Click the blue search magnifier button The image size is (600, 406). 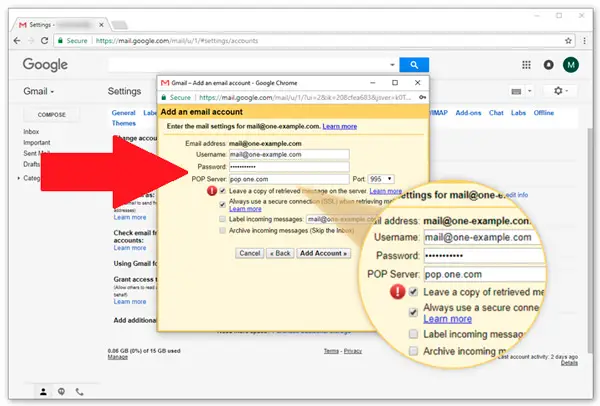tap(414, 65)
